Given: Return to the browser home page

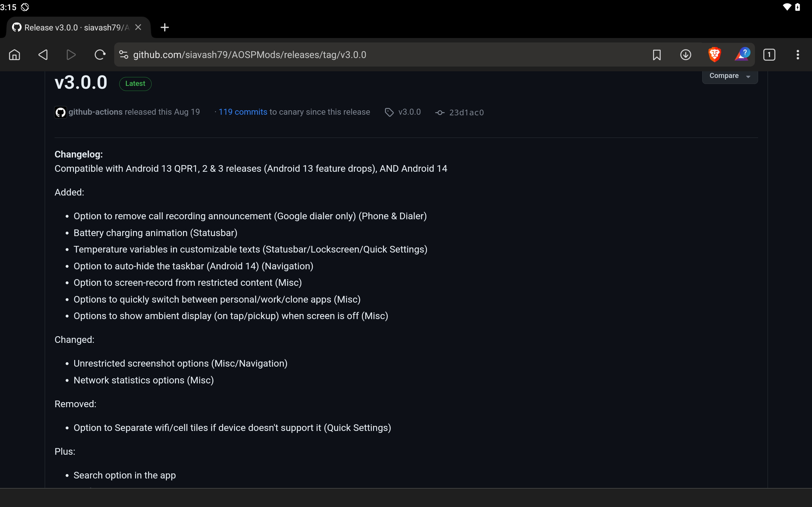Looking at the screenshot, I should tap(14, 54).
